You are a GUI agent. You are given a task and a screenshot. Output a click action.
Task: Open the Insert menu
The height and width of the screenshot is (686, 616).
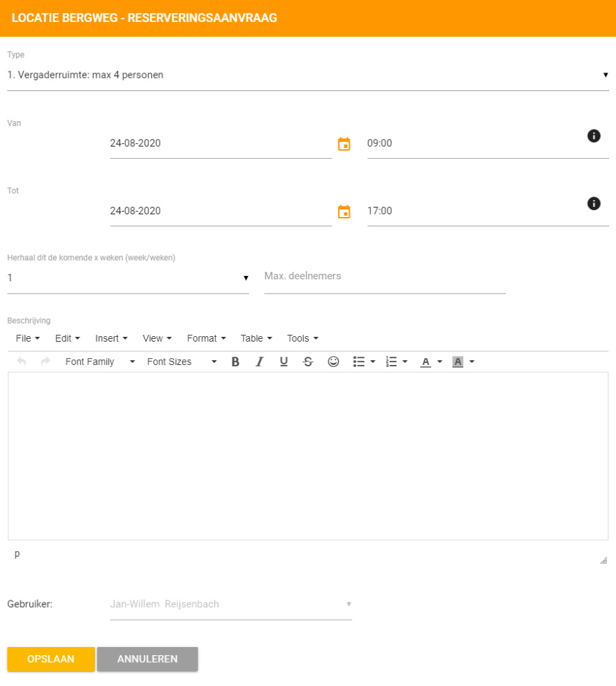click(111, 339)
